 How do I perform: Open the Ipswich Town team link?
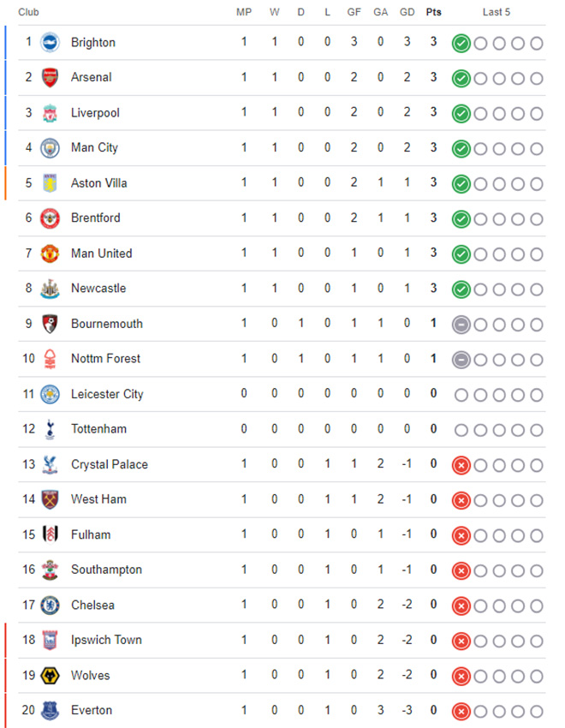click(106, 641)
